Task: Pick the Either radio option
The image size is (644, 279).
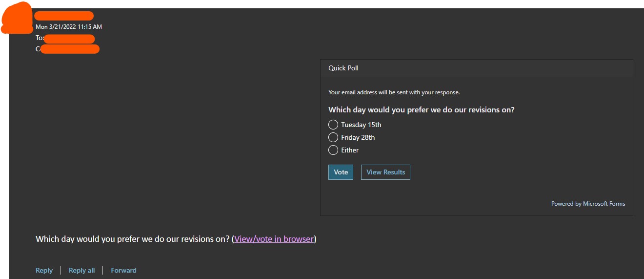Action: click(x=333, y=150)
